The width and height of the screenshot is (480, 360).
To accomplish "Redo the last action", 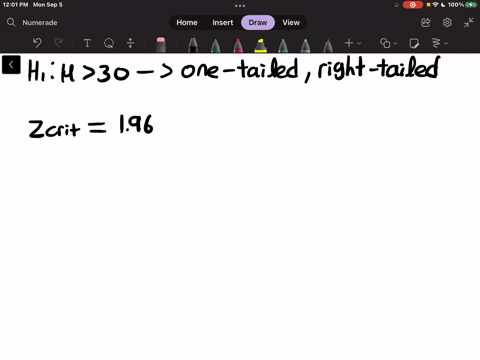I will point(59,43).
